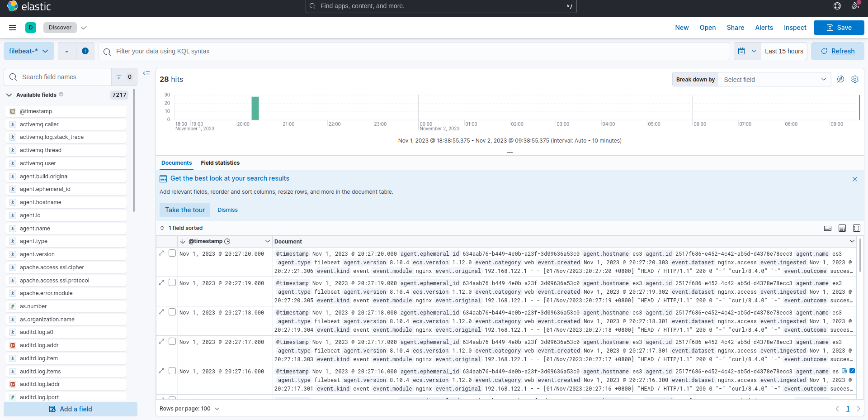Viewport: 868px width, 420px height.
Task: Click the Take the tour button
Action: (x=185, y=210)
